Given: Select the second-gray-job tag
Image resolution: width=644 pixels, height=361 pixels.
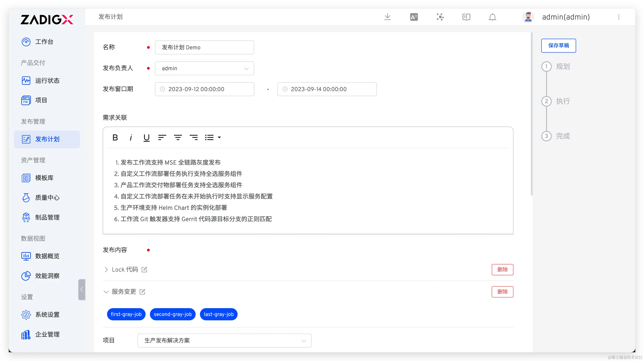Looking at the screenshot, I should click(173, 314).
